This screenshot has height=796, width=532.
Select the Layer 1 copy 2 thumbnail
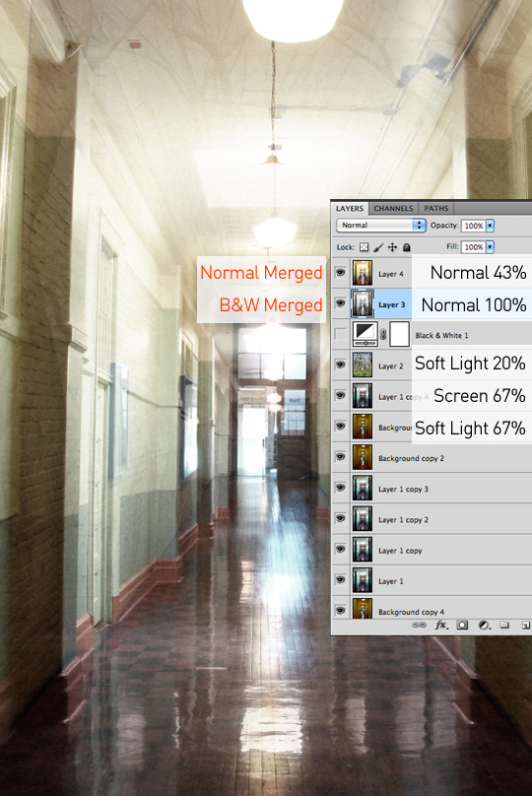(363, 518)
